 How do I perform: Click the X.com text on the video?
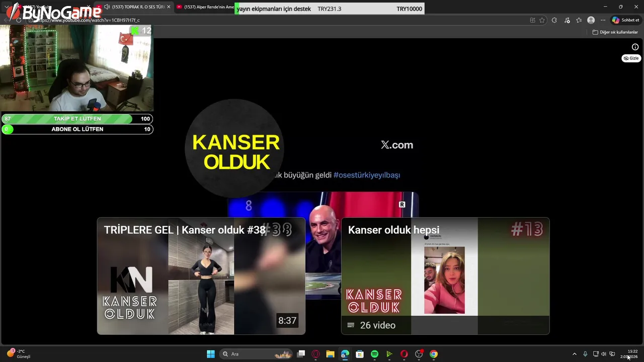pos(397,145)
